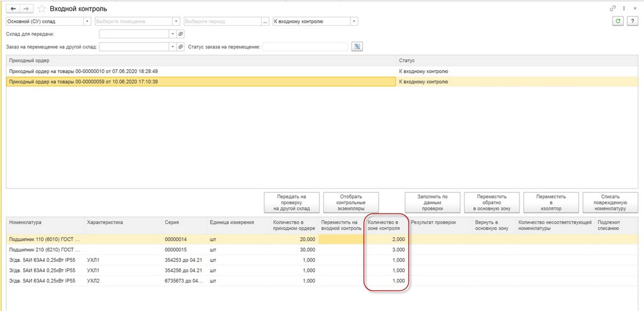Click Переместить на входной контроль header
The image size is (644, 311).
tap(341, 226)
